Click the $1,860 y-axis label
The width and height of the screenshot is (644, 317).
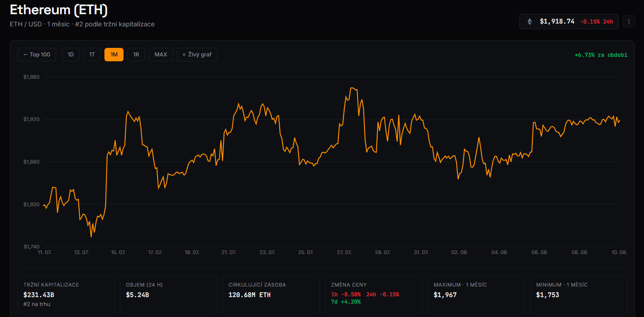pos(32,162)
